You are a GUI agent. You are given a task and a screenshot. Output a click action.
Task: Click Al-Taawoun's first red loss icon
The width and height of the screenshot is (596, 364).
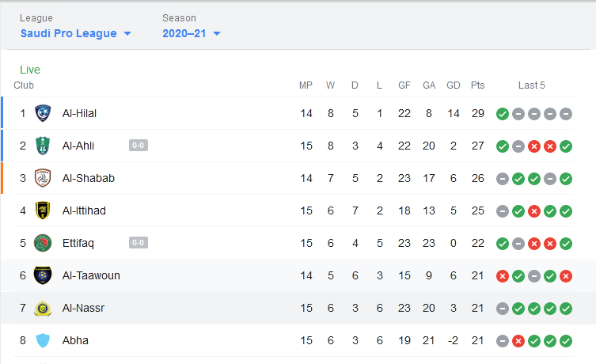pos(503,276)
